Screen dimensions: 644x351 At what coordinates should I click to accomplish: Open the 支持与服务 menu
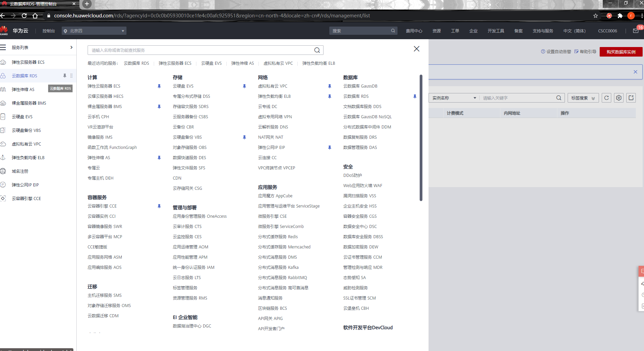coord(543,31)
